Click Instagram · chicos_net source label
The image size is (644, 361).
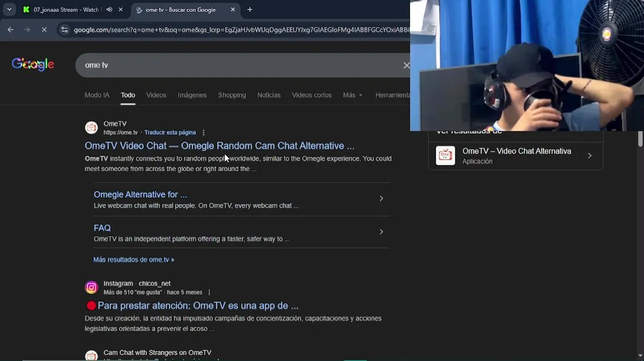[137, 283]
